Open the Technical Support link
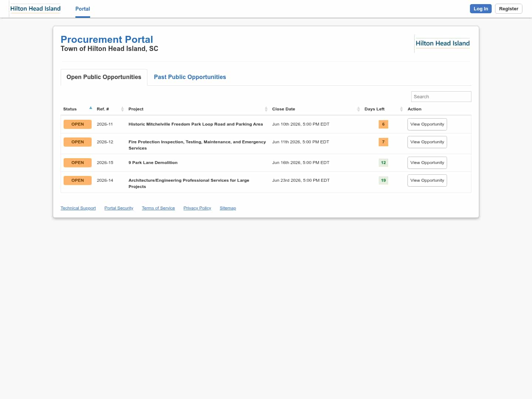532x399 pixels. click(x=78, y=208)
